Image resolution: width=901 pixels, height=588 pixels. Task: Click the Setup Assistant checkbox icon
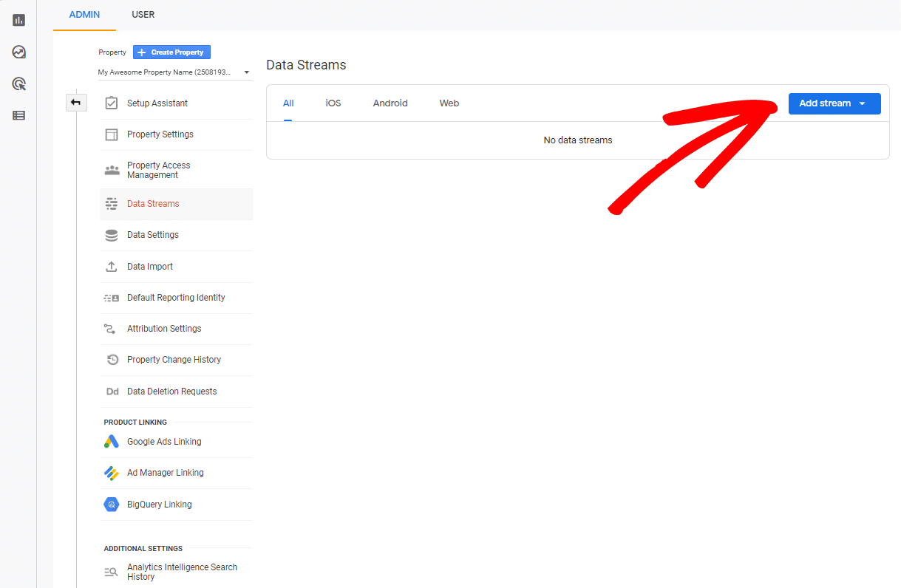112,103
